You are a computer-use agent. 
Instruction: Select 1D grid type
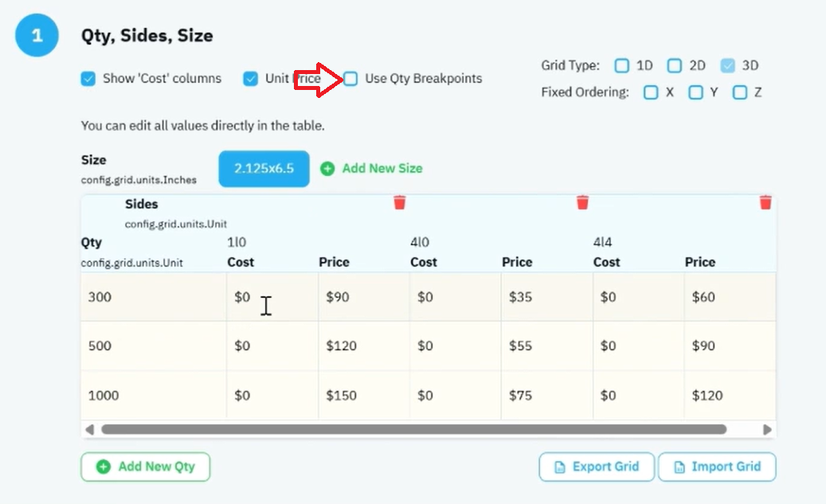(x=621, y=65)
